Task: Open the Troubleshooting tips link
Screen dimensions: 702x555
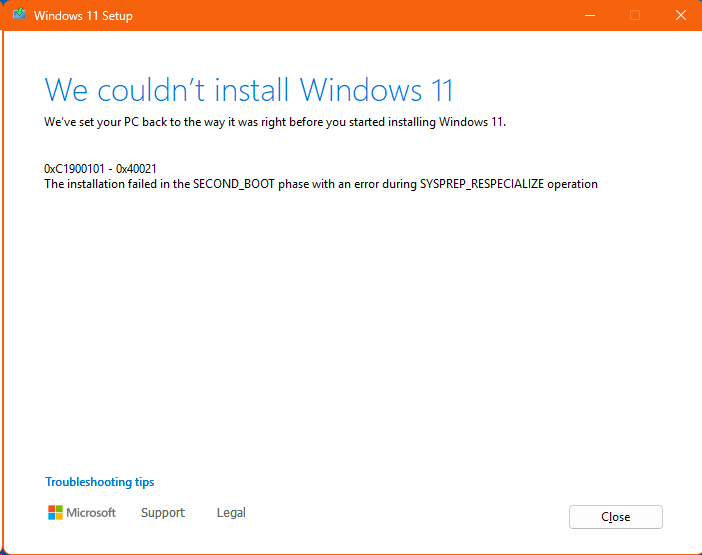Action: pos(99,482)
